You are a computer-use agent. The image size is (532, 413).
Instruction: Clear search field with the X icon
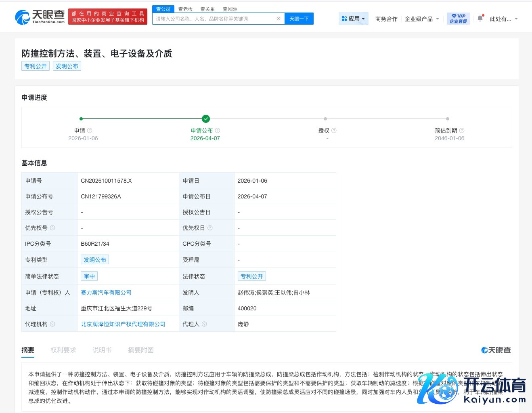coord(279,19)
